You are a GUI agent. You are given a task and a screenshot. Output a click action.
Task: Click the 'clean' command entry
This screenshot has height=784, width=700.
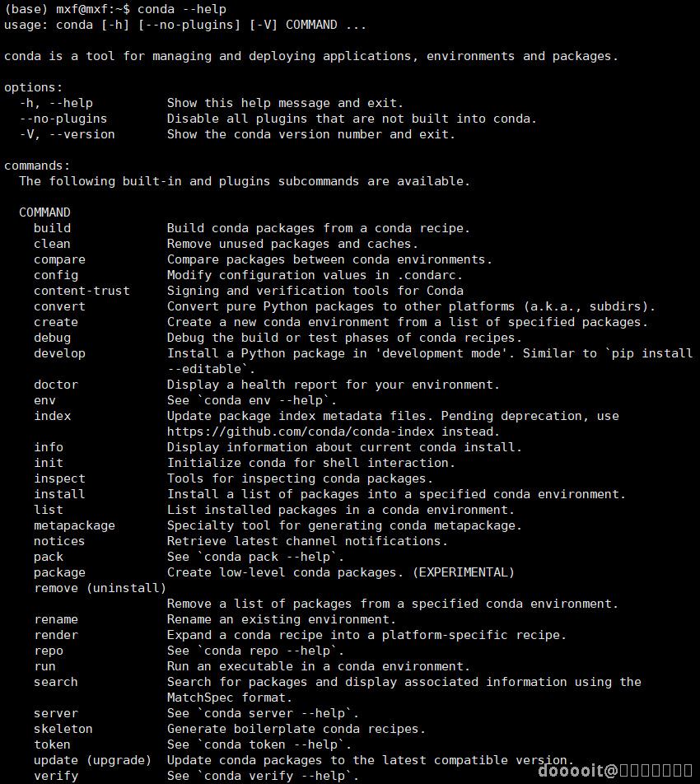tap(52, 244)
